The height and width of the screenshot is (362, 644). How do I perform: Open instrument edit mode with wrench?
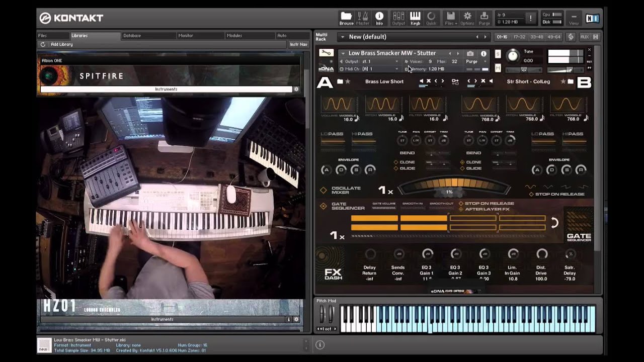pos(326,53)
